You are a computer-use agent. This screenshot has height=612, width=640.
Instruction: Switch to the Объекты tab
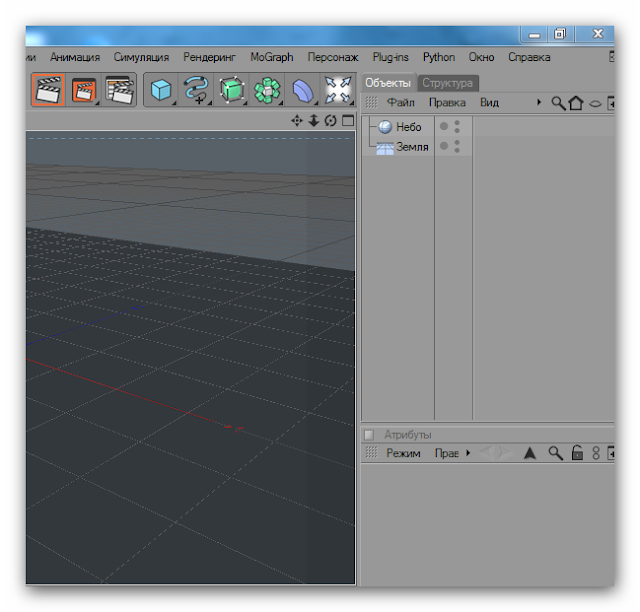pyautogui.click(x=388, y=83)
